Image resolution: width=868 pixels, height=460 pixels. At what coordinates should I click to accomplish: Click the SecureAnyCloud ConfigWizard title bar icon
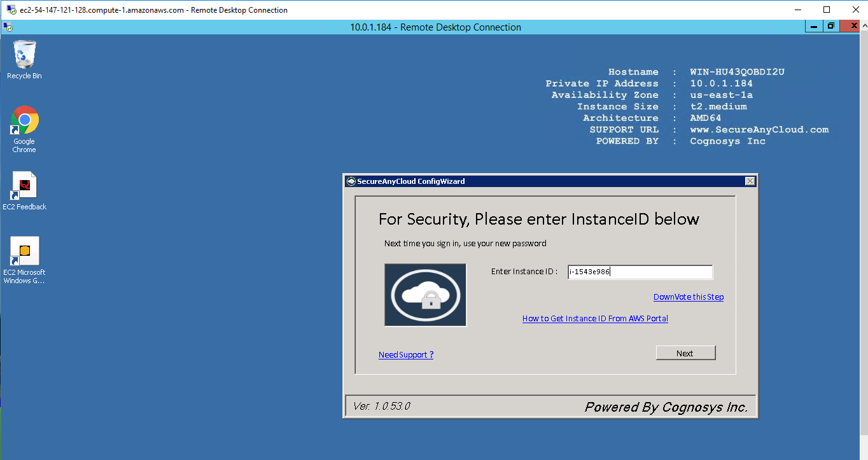(350, 181)
